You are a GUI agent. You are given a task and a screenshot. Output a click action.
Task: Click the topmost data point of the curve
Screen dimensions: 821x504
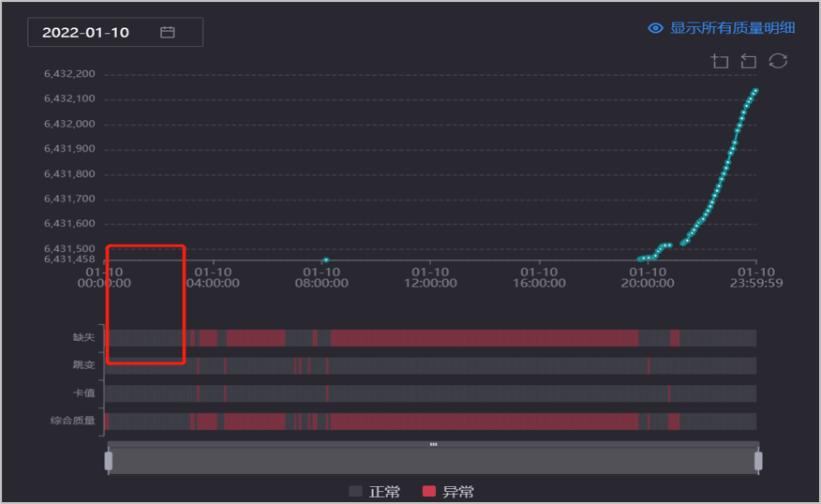click(754, 91)
